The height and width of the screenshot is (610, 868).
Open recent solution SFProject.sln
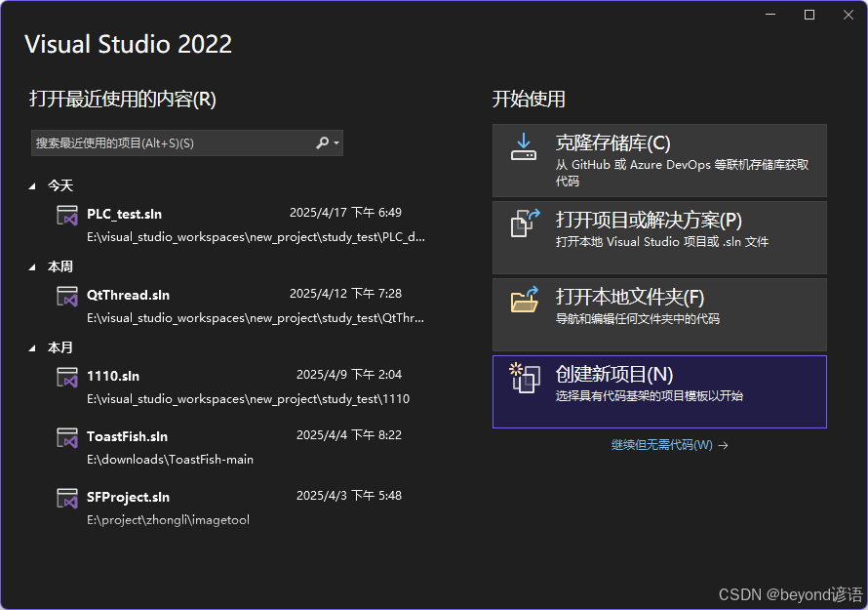coord(129,497)
